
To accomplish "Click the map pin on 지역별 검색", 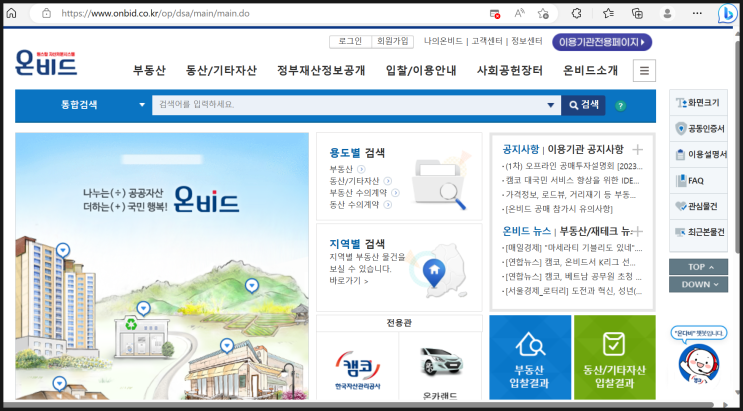I will 434,273.
